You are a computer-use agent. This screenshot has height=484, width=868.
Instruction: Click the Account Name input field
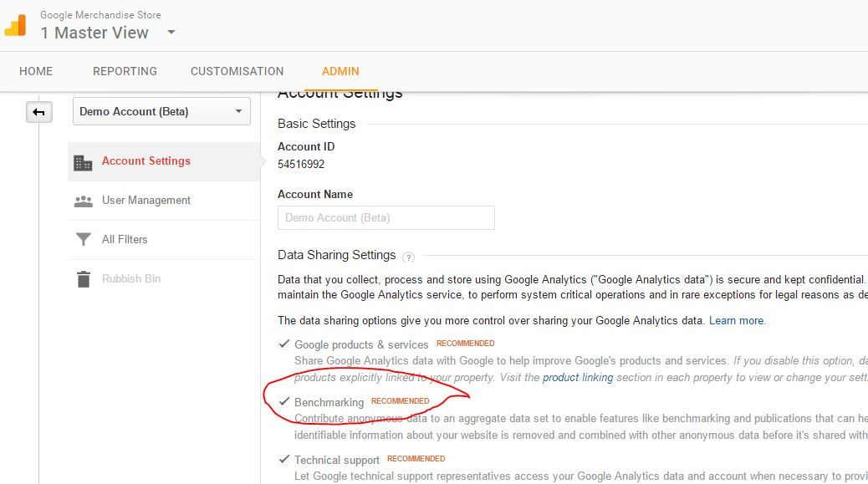click(x=385, y=218)
